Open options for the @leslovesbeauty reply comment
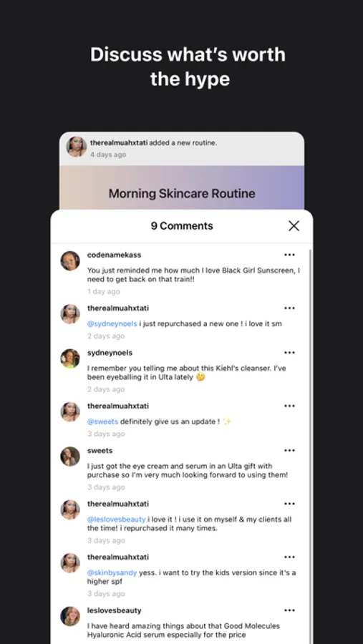 point(289,504)
